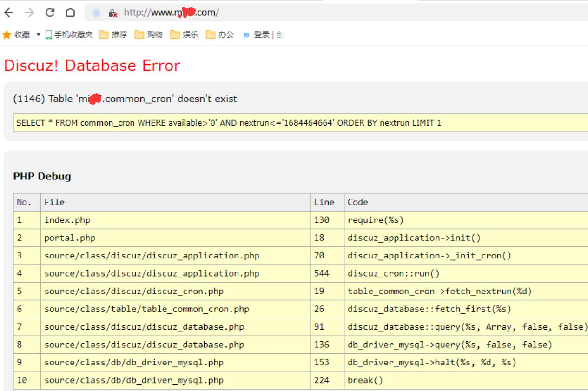This screenshot has height=391, width=588.
Task: Expand the 收藏 dropdown arrow
Action: (x=38, y=35)
